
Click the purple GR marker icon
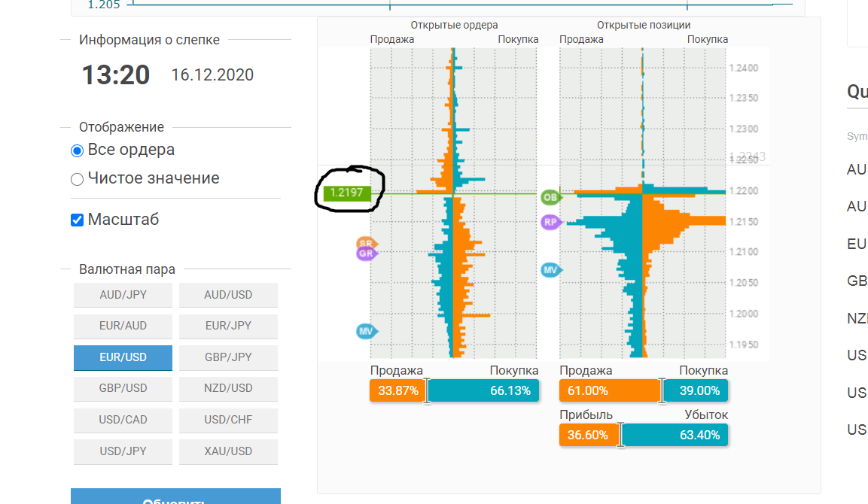(x=366, y=254)
